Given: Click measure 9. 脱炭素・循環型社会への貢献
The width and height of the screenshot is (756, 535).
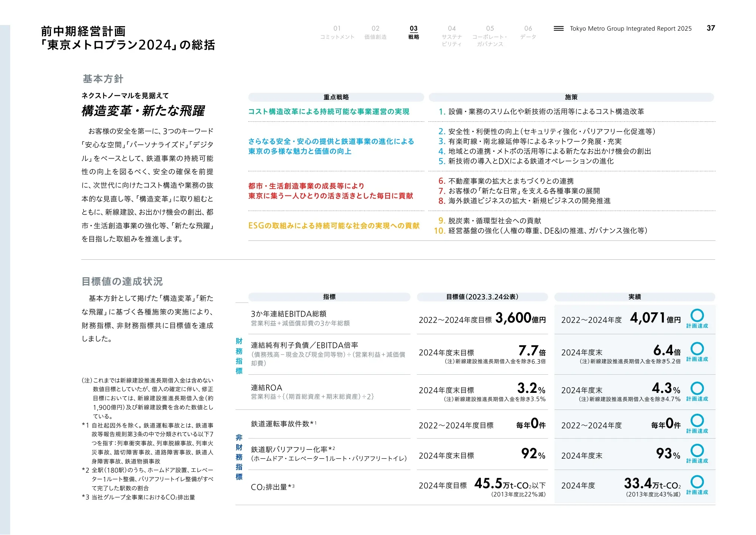Looking at the screenshot, I should click(x=490, y=221).
